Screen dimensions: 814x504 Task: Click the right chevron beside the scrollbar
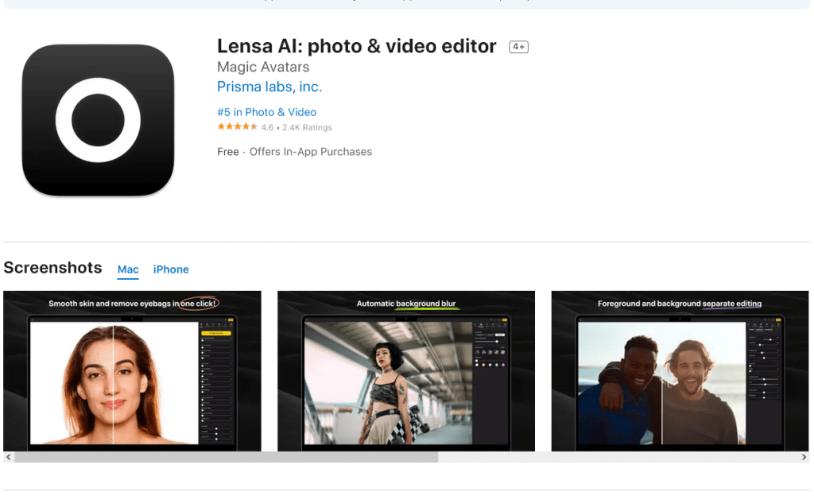(805, 457)
